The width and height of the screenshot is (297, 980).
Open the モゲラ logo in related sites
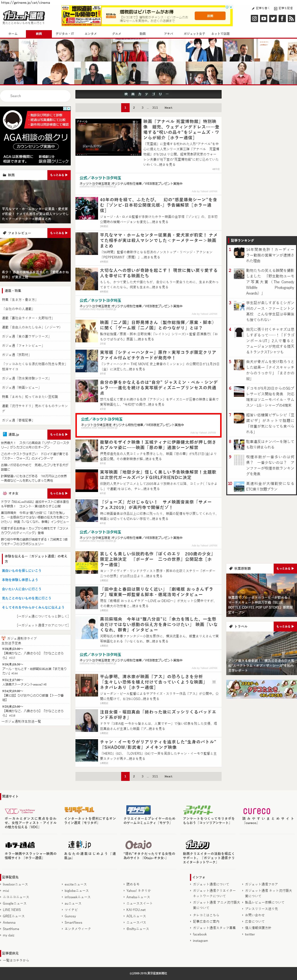pos(138,810)
